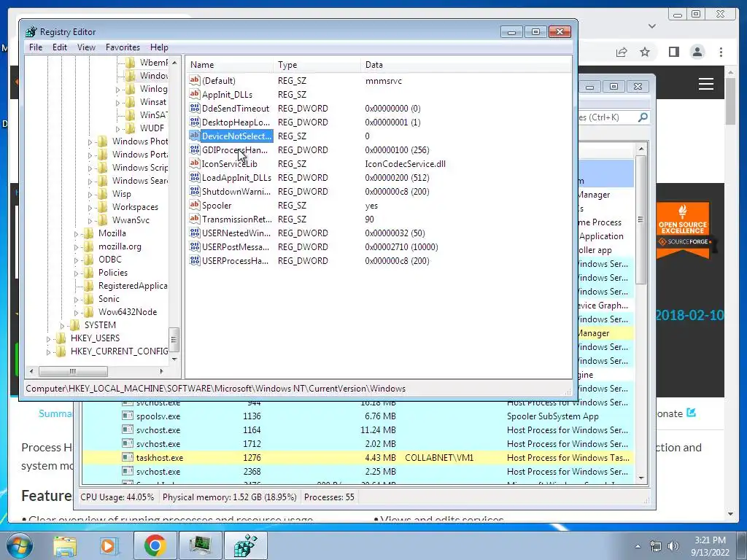The image size is (747, 560).
Task: Click the (Default) value string icon
Action: (x=194, y=80)
